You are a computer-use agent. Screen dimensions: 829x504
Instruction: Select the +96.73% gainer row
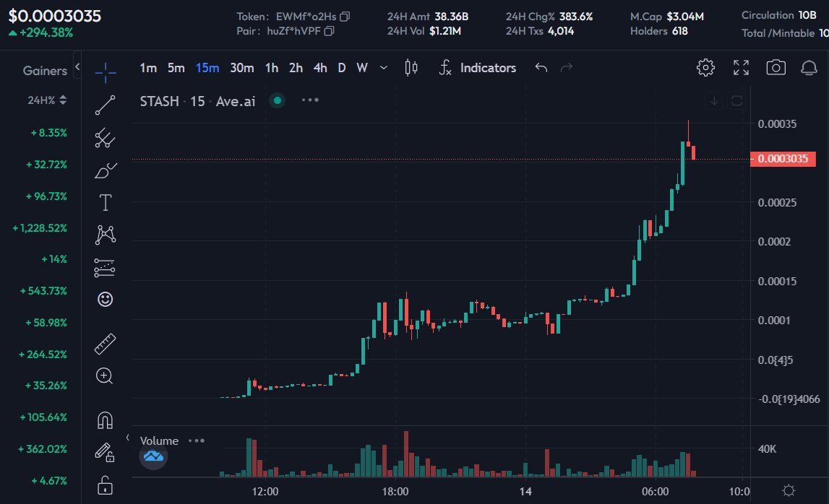tap(46, 196)
